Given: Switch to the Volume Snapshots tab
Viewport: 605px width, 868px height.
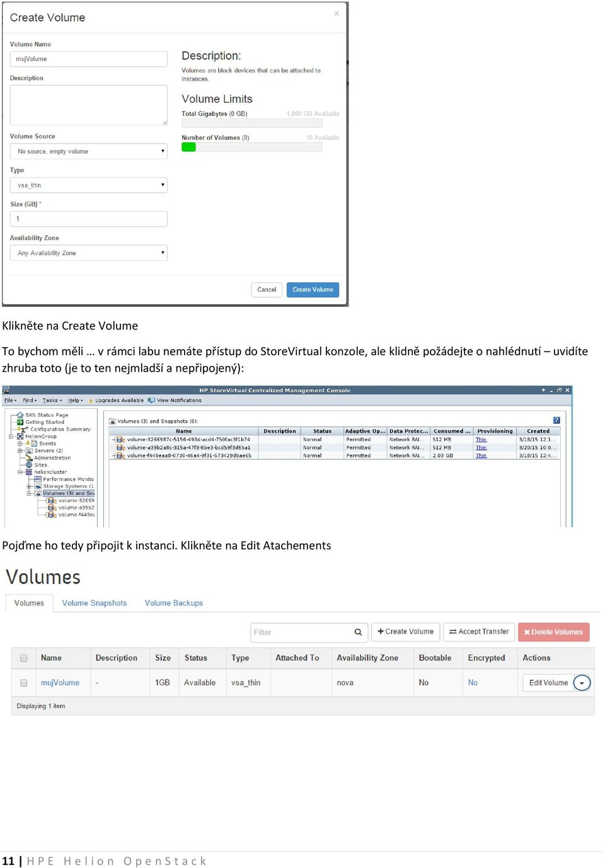Looking at the screenshot, I should 95,603.
